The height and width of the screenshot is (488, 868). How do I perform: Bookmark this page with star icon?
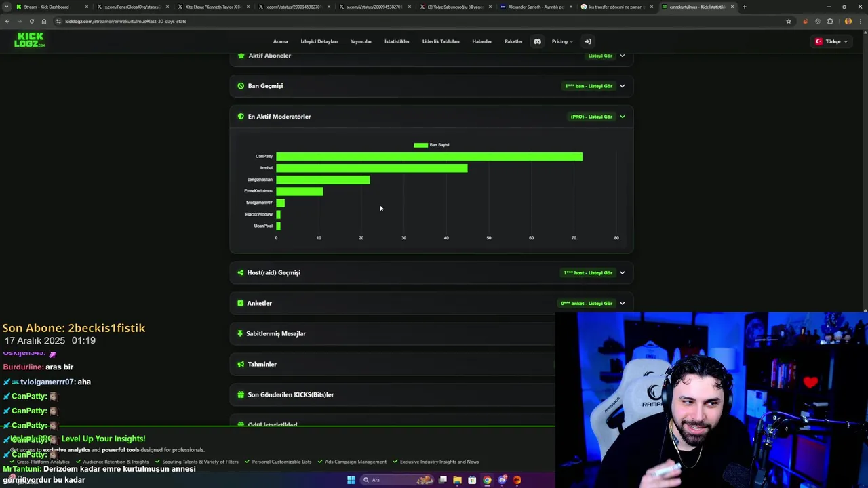pyautogui.click(x=789, y=21)
